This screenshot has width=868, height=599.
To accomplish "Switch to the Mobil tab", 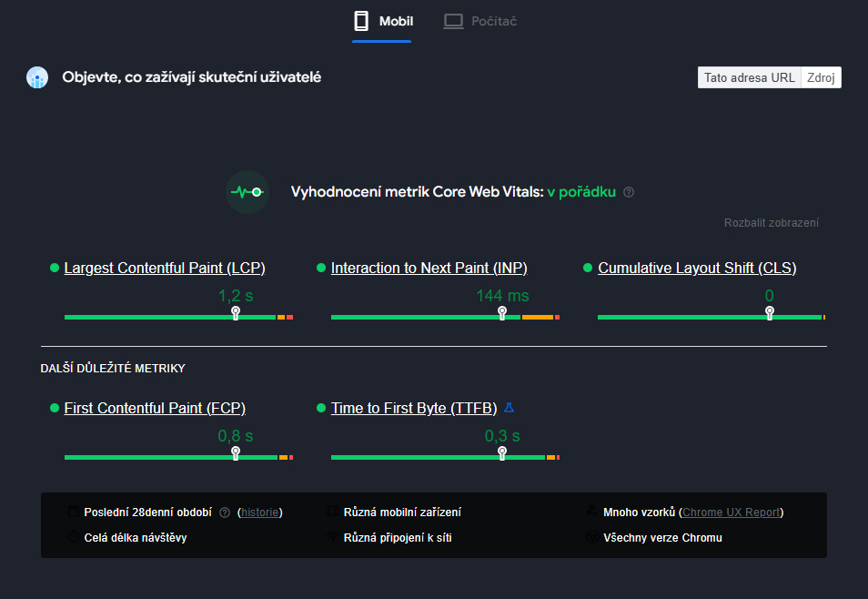I will (396, 21).
